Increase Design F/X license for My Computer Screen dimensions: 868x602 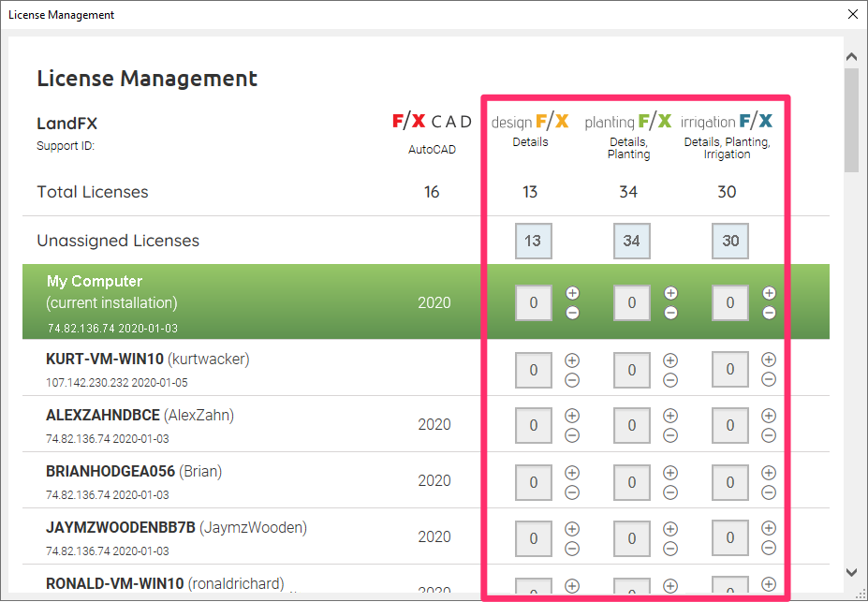point(572,293)
